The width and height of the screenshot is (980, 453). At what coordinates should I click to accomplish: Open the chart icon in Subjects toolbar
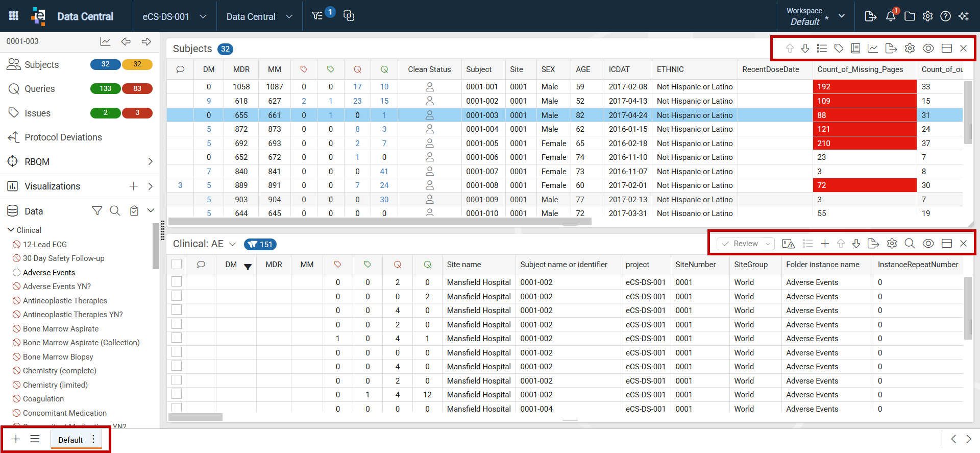coord(873,48)
